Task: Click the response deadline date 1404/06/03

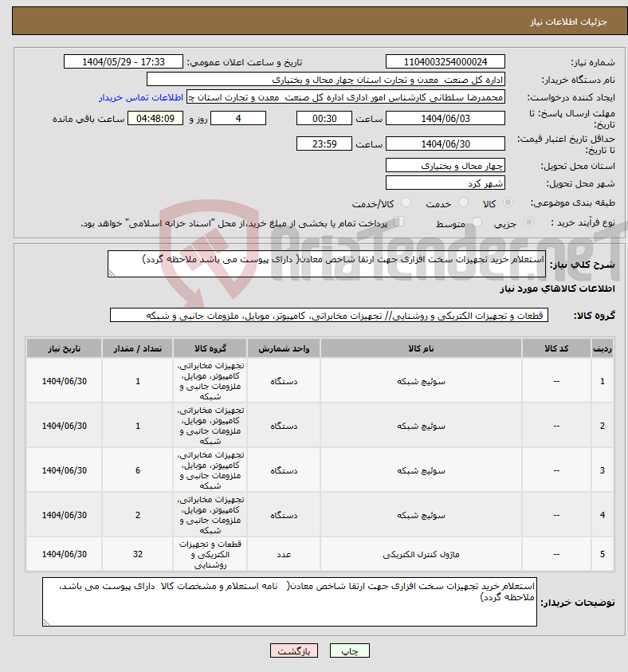Action: [x=445, y=118]
